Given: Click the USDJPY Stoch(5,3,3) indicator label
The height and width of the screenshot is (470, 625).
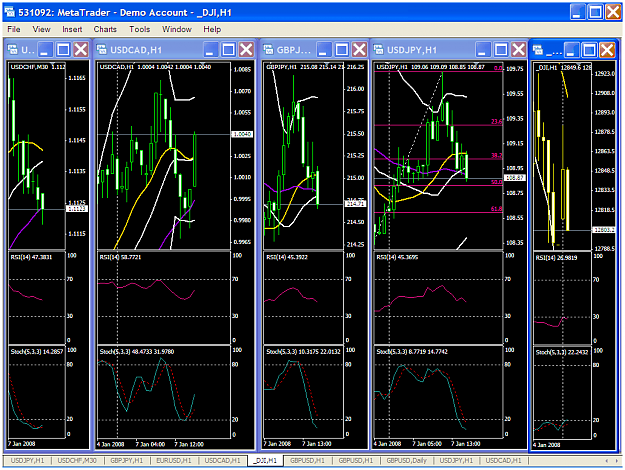Looking at the screenshot, I should (412, 352).
